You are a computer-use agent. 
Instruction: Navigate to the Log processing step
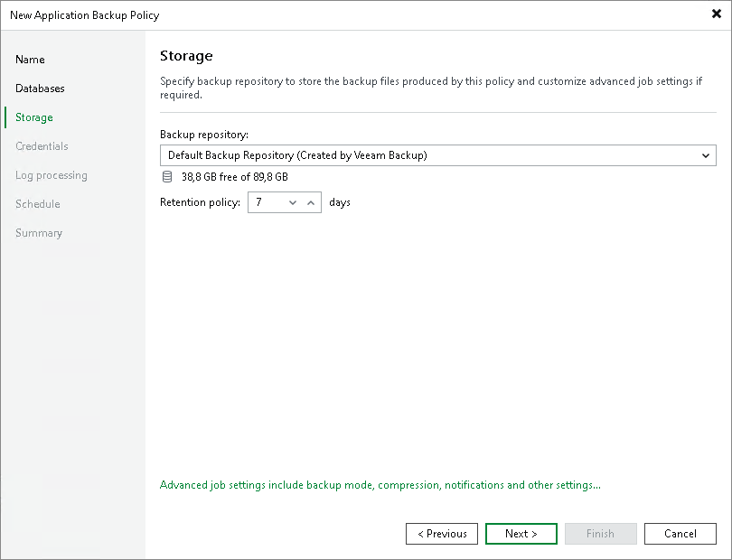pos(50,174)
